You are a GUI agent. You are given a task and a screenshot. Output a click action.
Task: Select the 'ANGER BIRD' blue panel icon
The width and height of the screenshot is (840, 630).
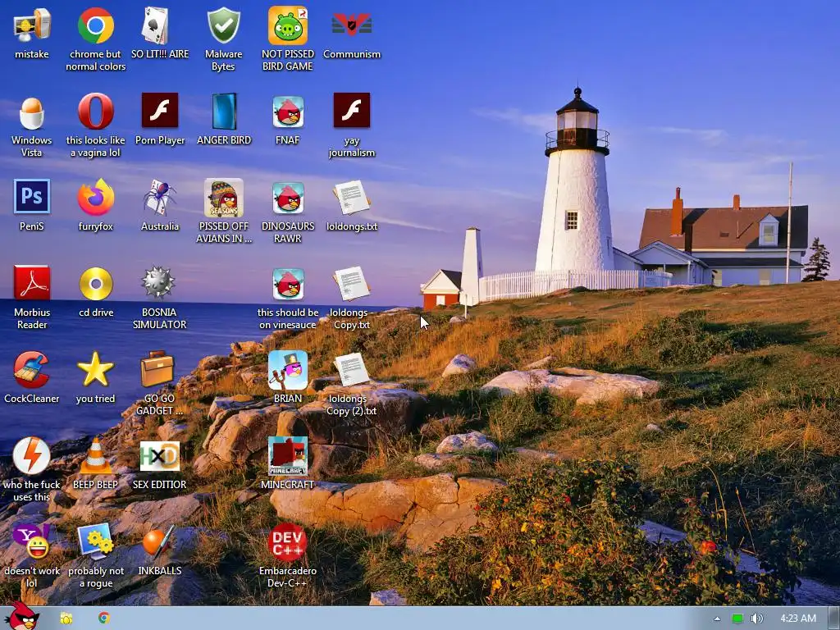pos(223,112)
